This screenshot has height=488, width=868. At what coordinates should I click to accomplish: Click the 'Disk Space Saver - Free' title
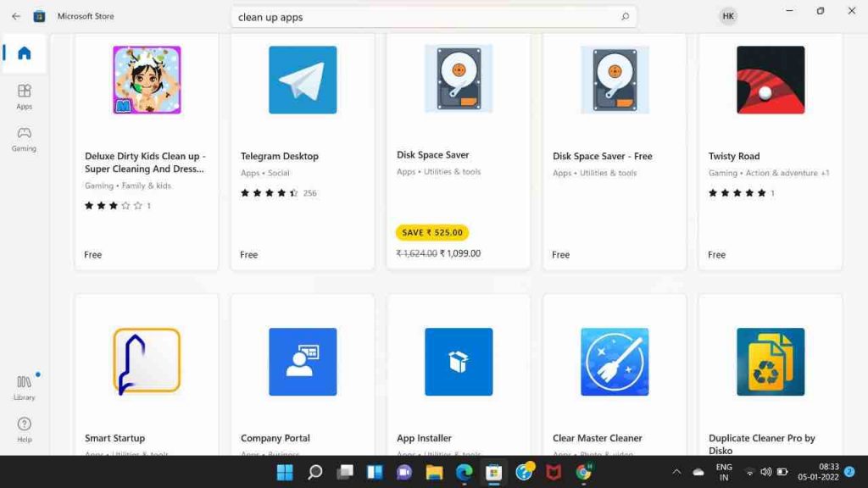pyautogui.click(x=603, y=156)
